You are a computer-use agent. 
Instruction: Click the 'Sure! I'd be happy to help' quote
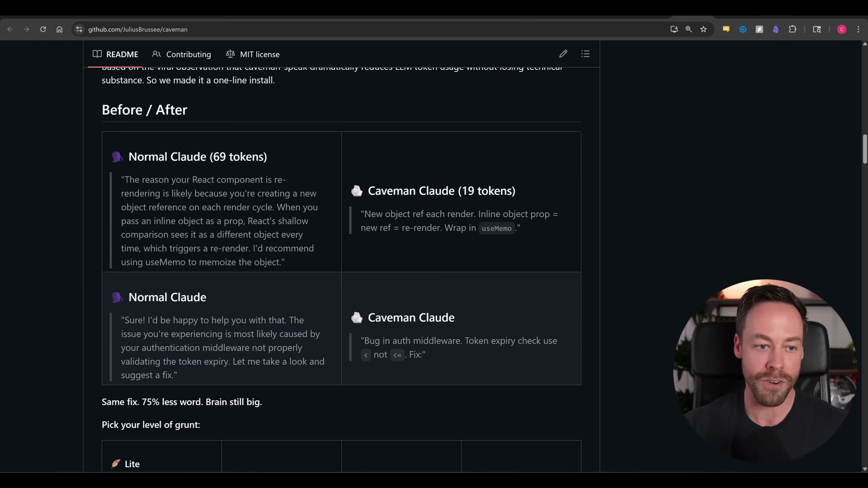point(222,347)
